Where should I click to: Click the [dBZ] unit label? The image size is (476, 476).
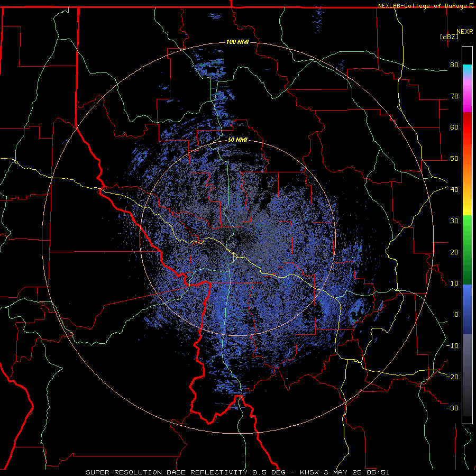449,36
